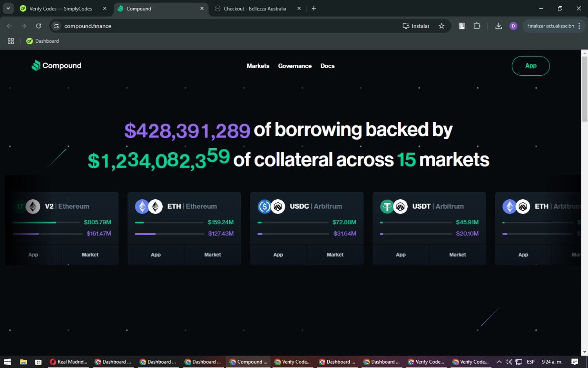Open the volume control in system tray
Image resolution: width=588 pixels, height=368 pixels.
pos(509,362)
